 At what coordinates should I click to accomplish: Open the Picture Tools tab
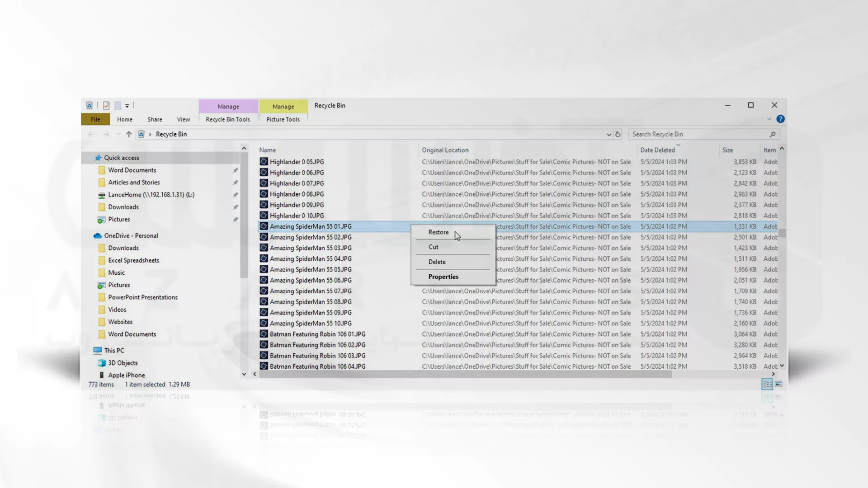[x=283, y=119]
